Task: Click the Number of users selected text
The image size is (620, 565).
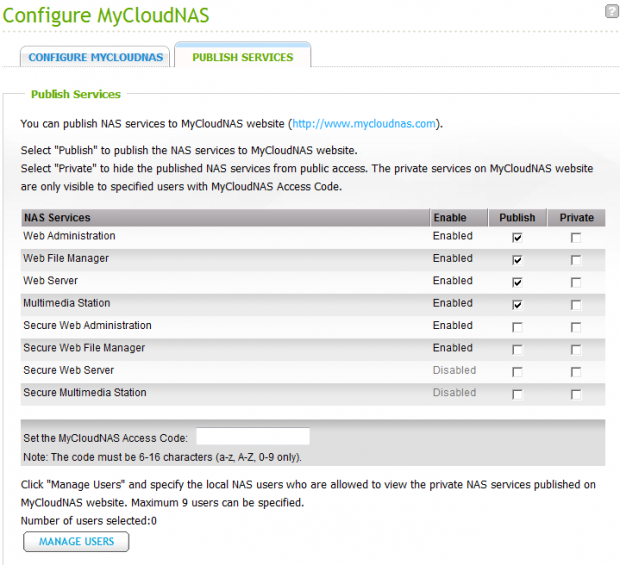Action: coord(89,521)
